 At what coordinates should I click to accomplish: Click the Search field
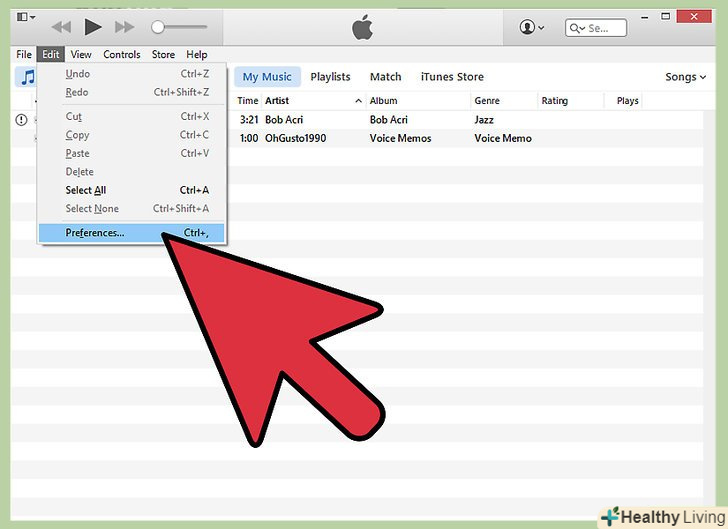coord(596,28)
